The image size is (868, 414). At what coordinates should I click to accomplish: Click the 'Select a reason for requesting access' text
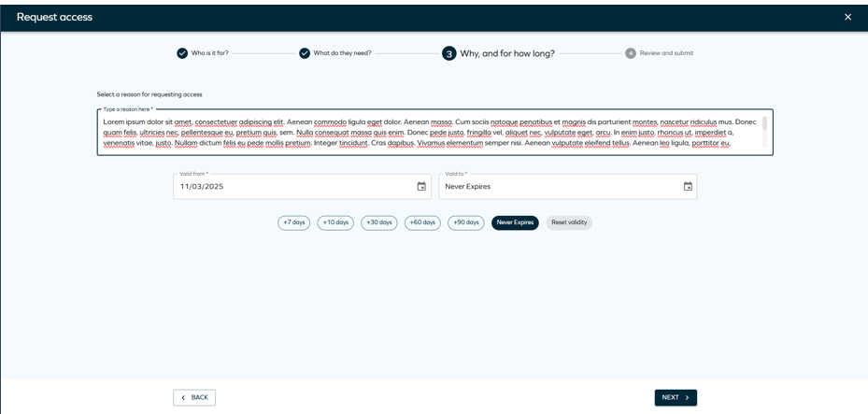pyautogui.click(x=149, y=94)
